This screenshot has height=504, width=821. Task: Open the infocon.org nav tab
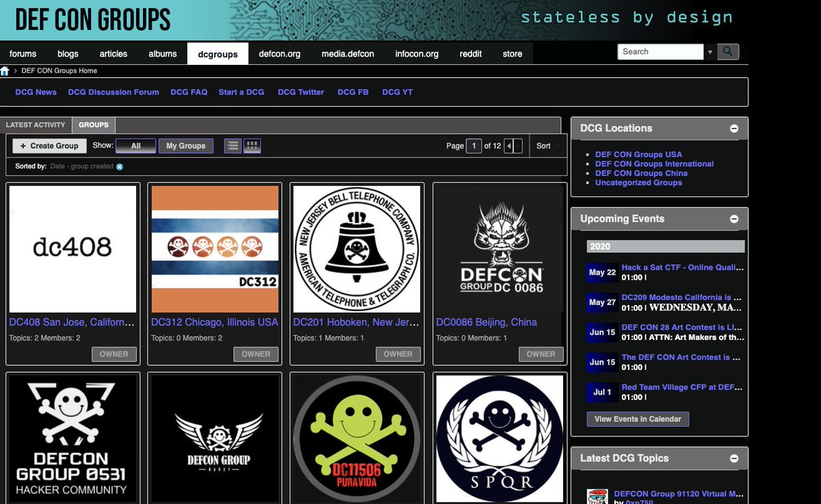pyautogui.click(x=417, y=54)
